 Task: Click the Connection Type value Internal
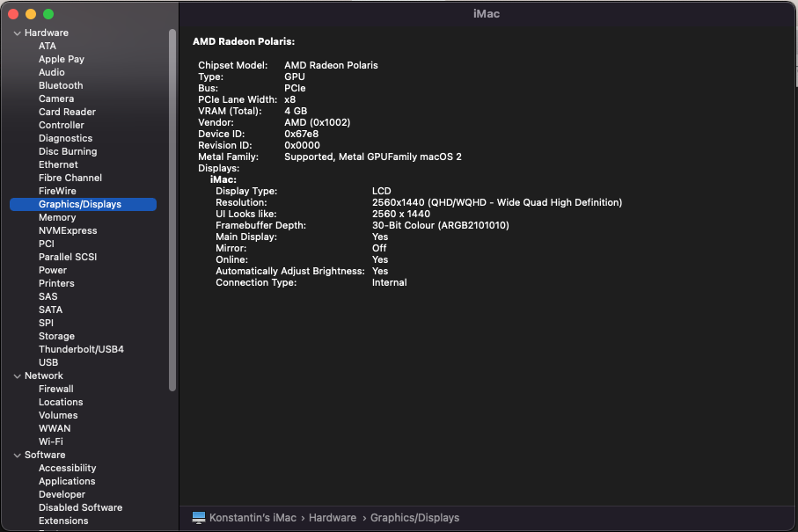click(390, 283)
